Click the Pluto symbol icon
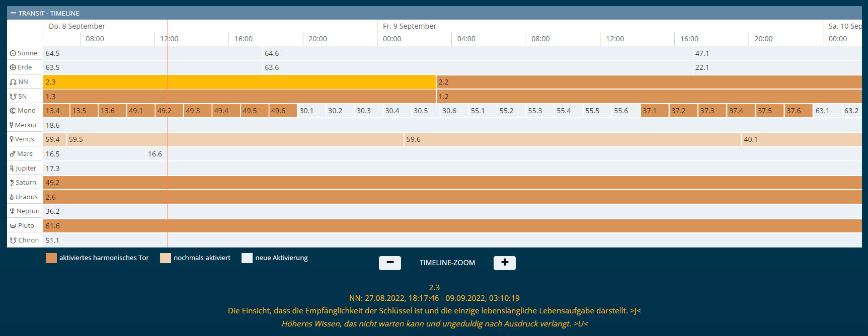This screenshot has height=336, width=868. pyautogui.click(x=13, y=226)
